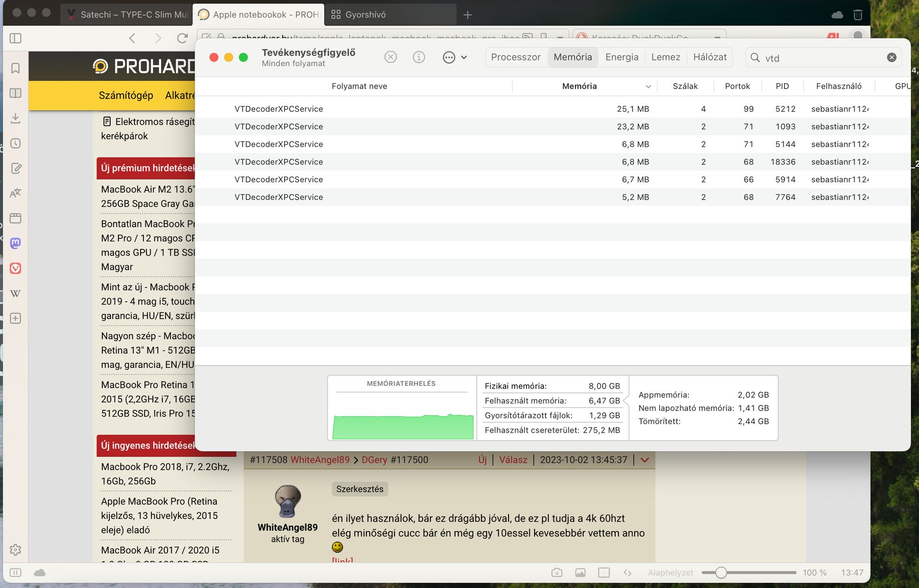Viewport: 919px width, 588px height.
Task: Select the VTDecoderXPCService row with PID 1093
Action: (553, 126)
